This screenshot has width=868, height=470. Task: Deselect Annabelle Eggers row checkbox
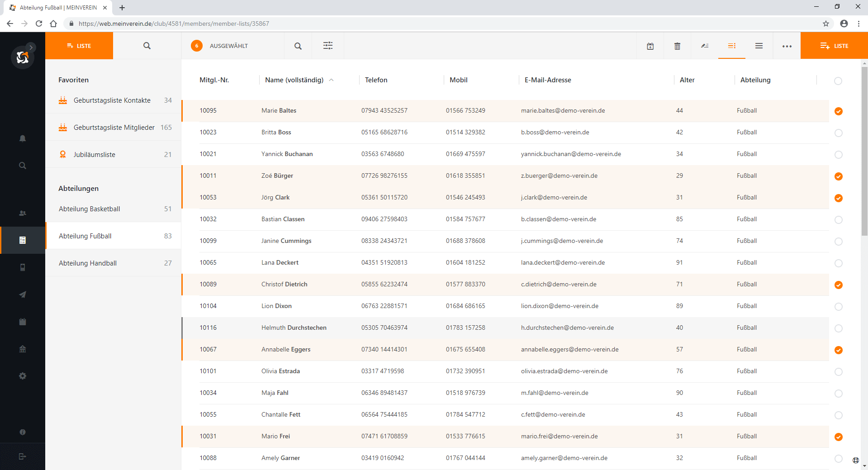(x=838, y=350)
